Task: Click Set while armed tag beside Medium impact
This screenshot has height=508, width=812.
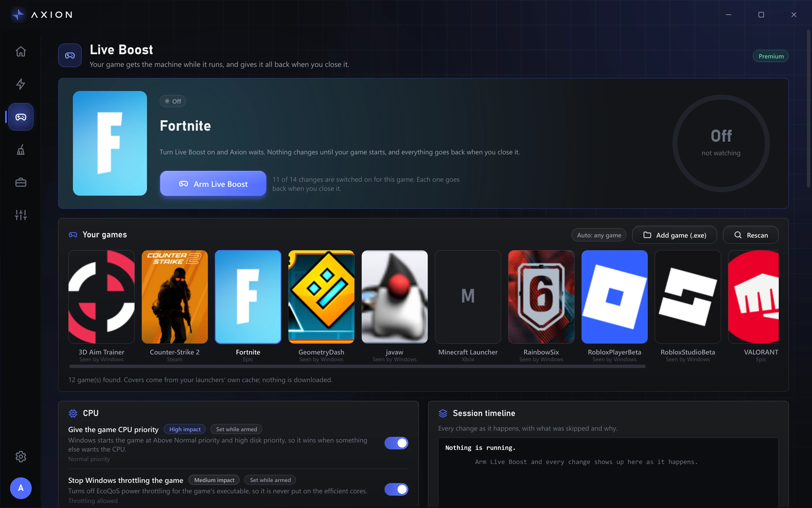Action: coord(270,480)
